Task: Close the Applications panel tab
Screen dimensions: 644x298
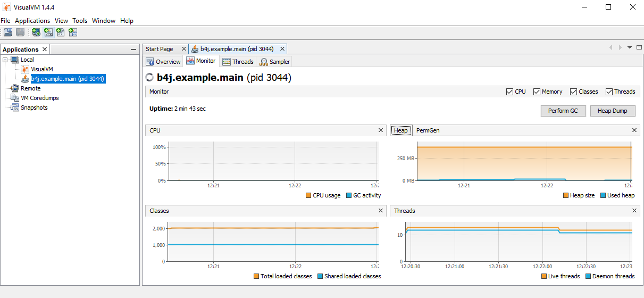Action: click(45, 49)
